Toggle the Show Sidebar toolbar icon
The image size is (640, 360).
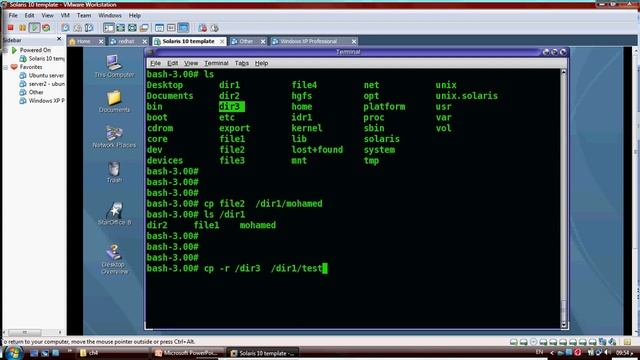pyautogui.click(x=109, y=28)
